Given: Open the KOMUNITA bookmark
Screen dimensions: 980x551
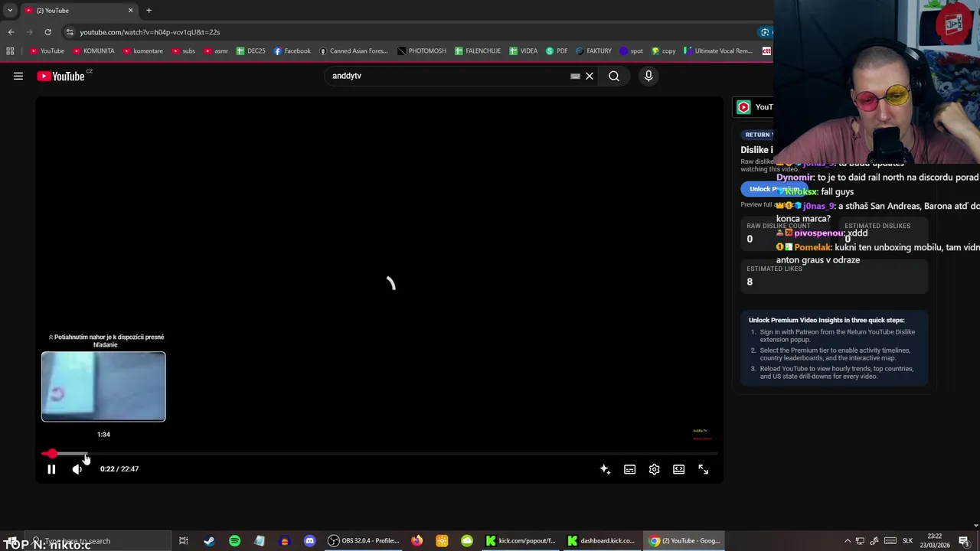Looking at the screenshot, I should [x=93, y=51].
